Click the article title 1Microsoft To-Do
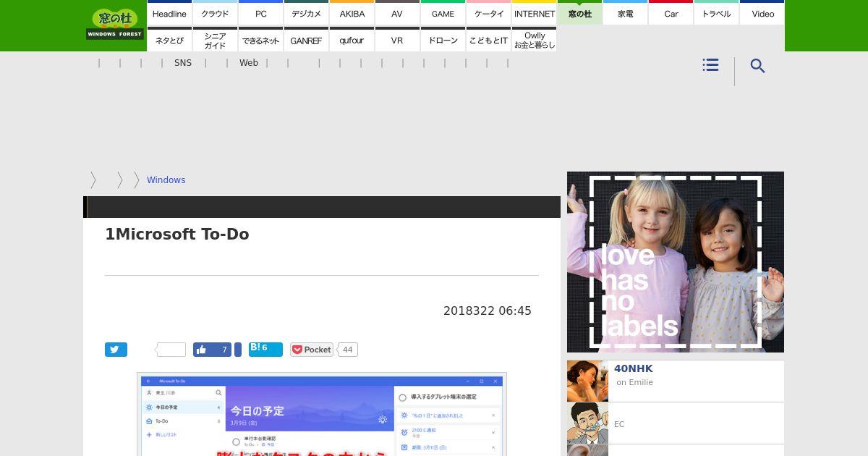 (x=177, y=234)
